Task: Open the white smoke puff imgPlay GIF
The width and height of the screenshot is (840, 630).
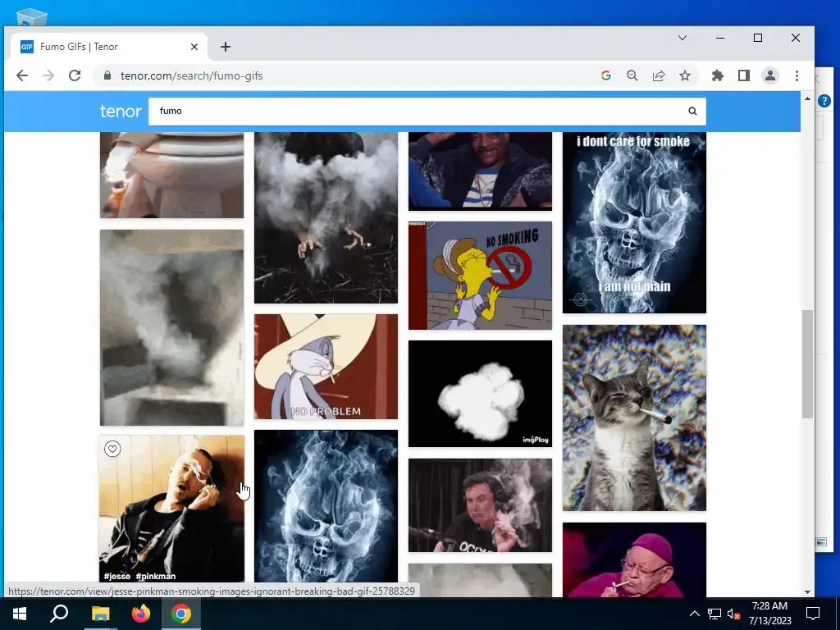Action: tap(480, 394)
